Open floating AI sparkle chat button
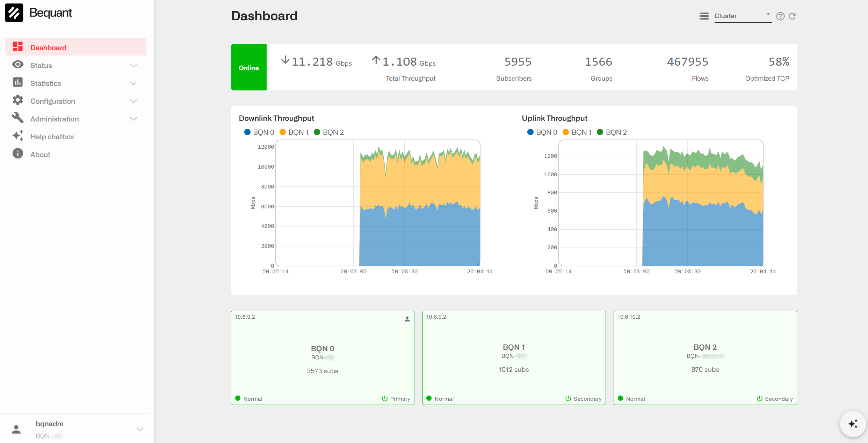Viewport: 868px width, 443px height. click(x=853, y=424)
